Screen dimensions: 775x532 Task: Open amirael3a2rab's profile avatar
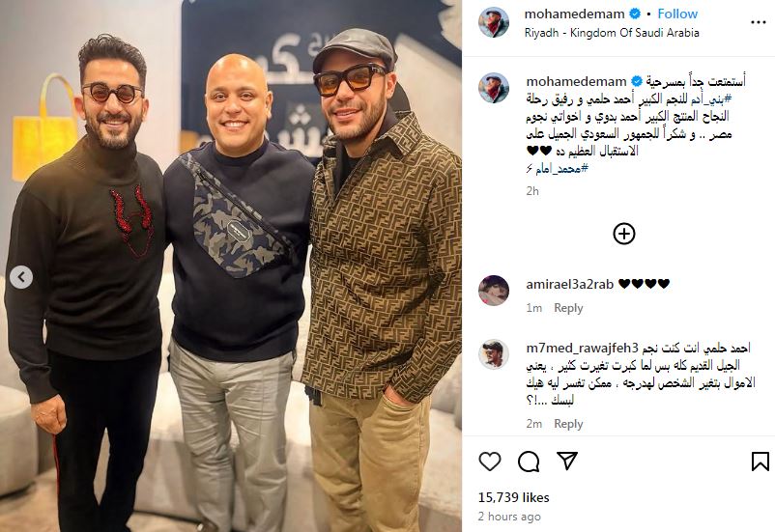[493, 291]
